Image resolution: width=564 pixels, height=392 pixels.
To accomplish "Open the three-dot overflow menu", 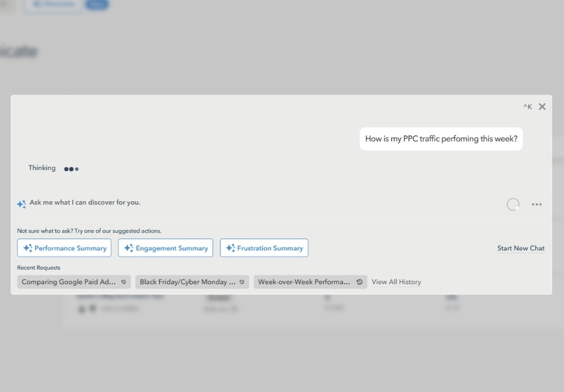I will click(x=536, y=204).
